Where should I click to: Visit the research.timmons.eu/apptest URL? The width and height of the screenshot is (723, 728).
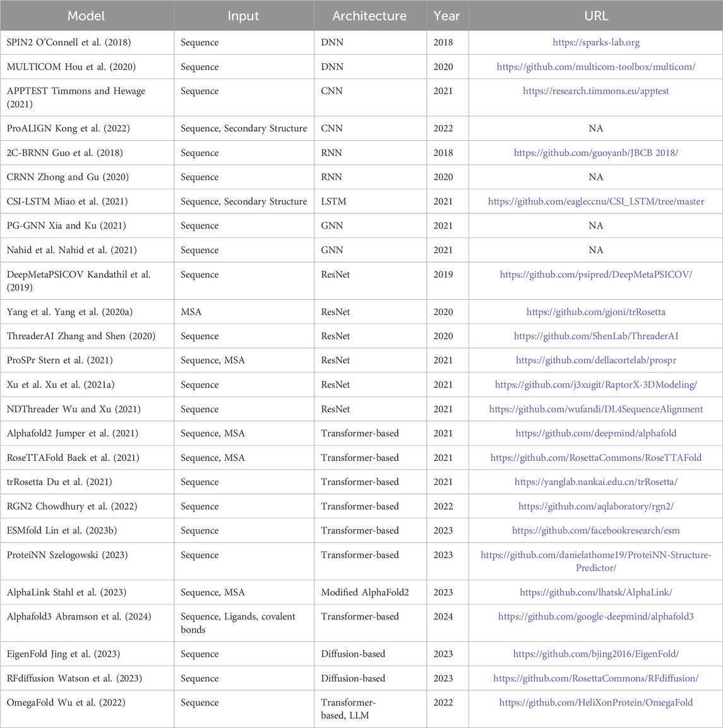click(x=596, y=91)
